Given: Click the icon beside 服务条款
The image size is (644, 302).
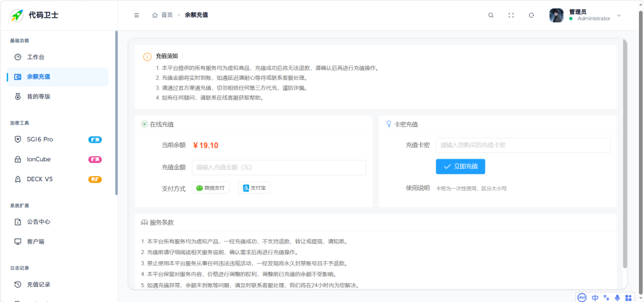Looking at the screenshot, I should pos(144,222).
